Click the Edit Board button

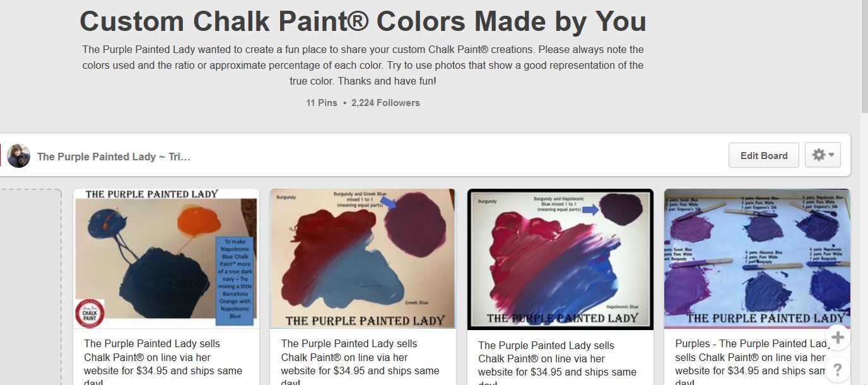click(x=764, y=155)
